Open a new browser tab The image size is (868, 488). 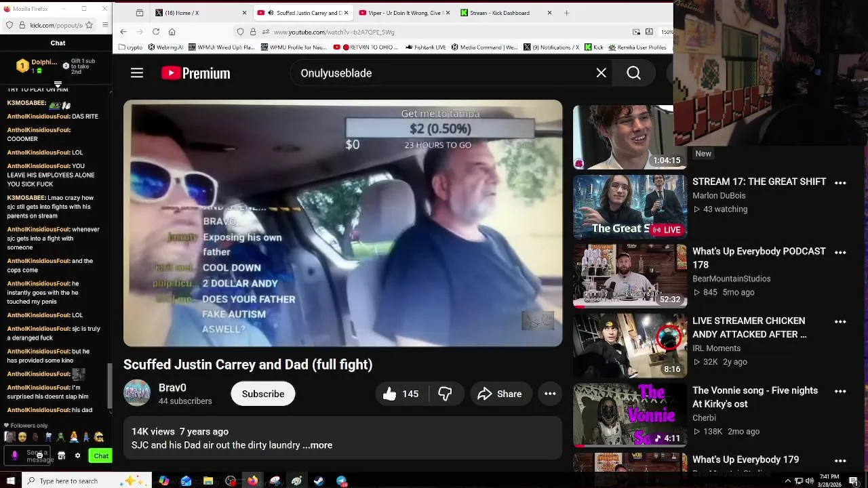click(x=567, y=13)
